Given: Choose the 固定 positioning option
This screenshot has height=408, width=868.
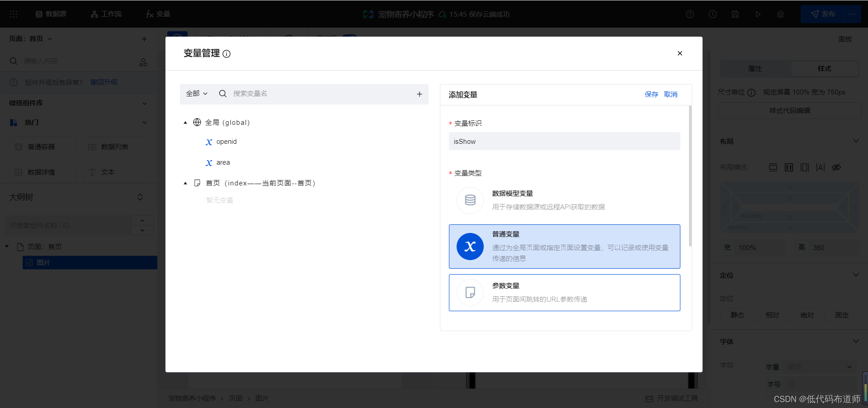Looking at the screenshot, I should [842, 315].
